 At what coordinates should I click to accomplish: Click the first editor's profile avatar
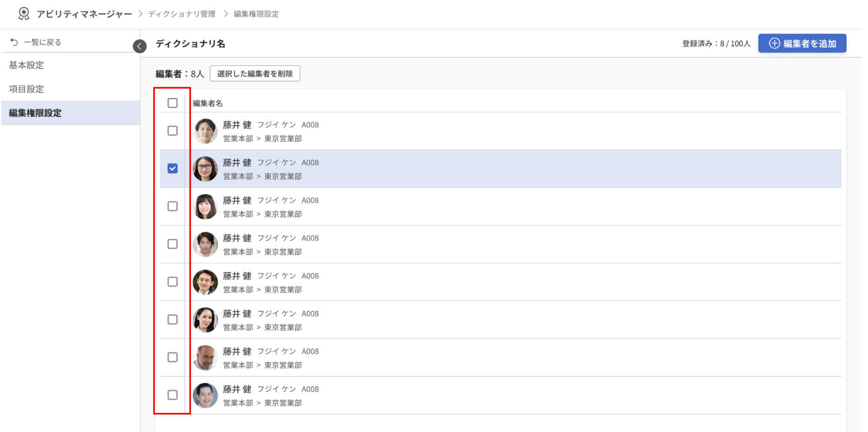pos(205,131)
